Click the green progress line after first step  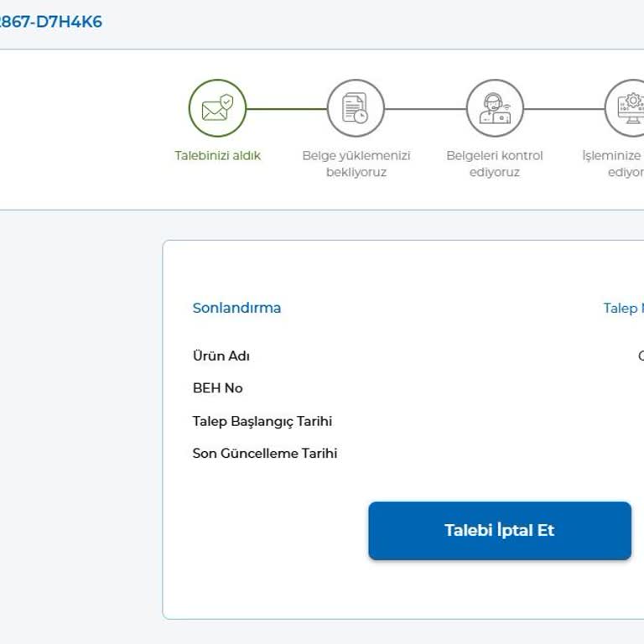(x=286, y=109)
